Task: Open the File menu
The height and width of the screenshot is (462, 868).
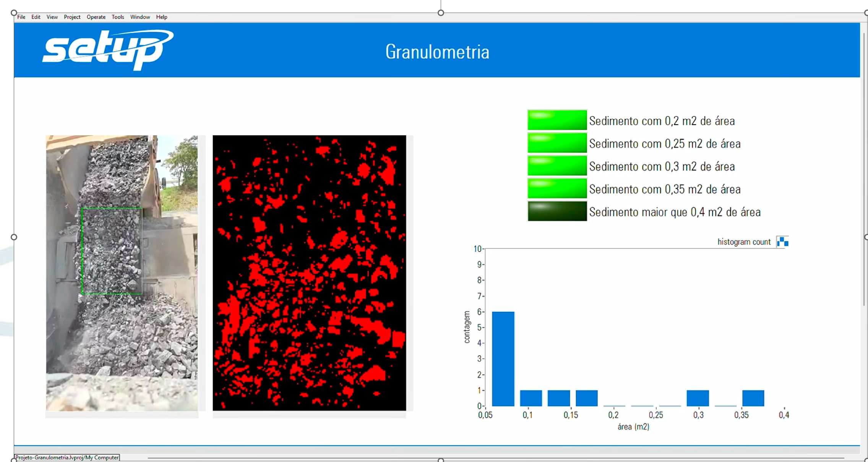Action: coord(21,17)
